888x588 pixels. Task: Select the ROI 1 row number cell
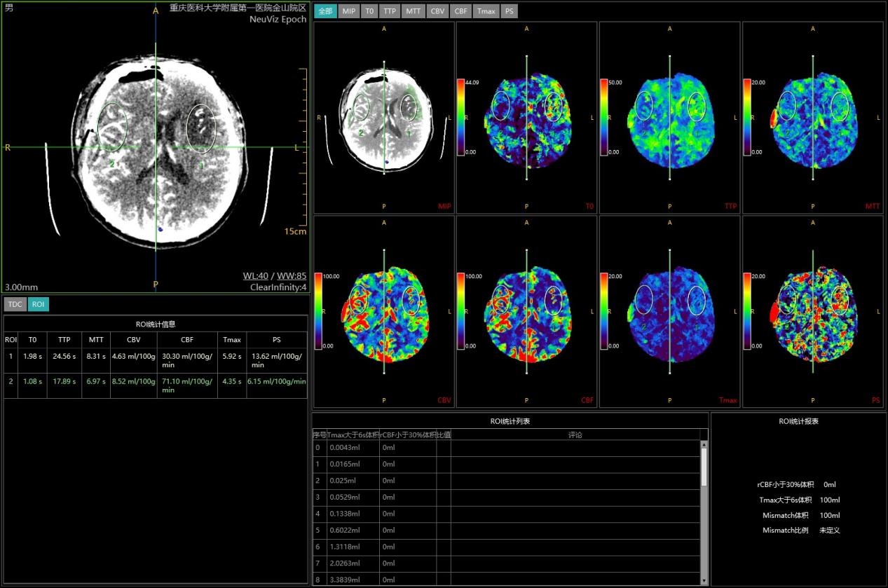11,360
